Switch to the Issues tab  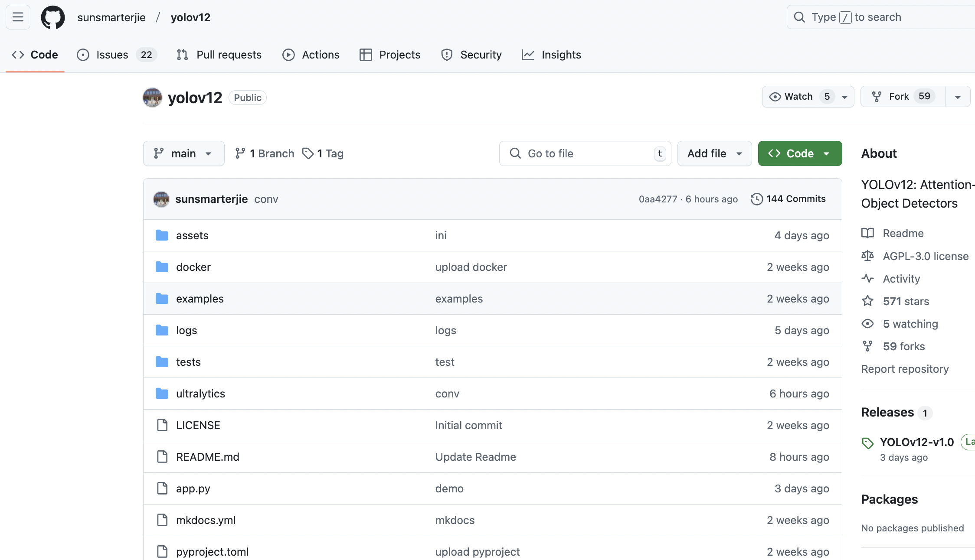pyautogui.click(x=112, y=55)
